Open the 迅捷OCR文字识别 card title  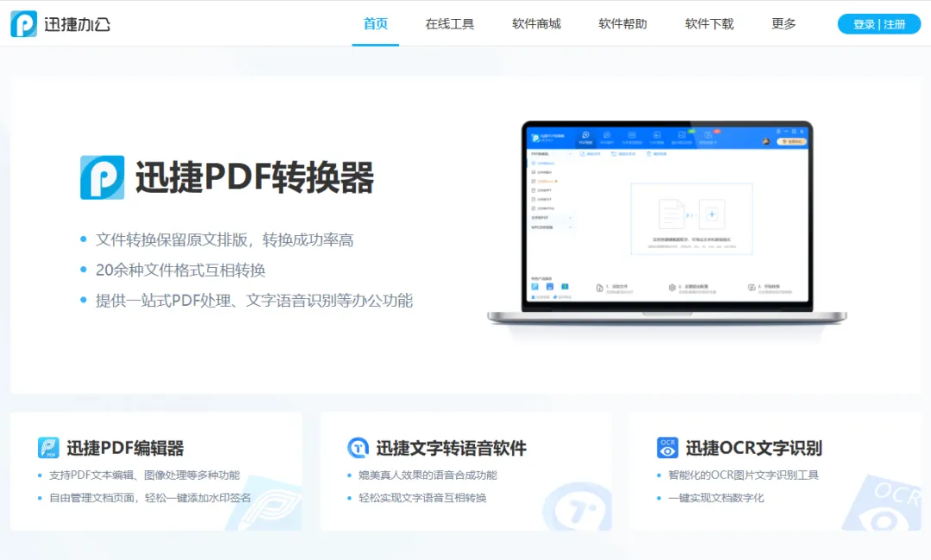[754, 448]
